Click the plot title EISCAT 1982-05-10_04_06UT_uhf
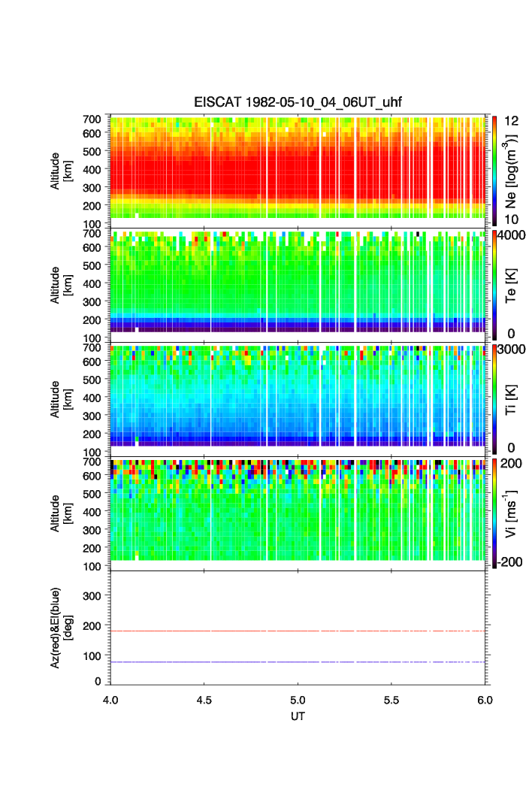The image size is (532, 799). (x=298, y=102)
